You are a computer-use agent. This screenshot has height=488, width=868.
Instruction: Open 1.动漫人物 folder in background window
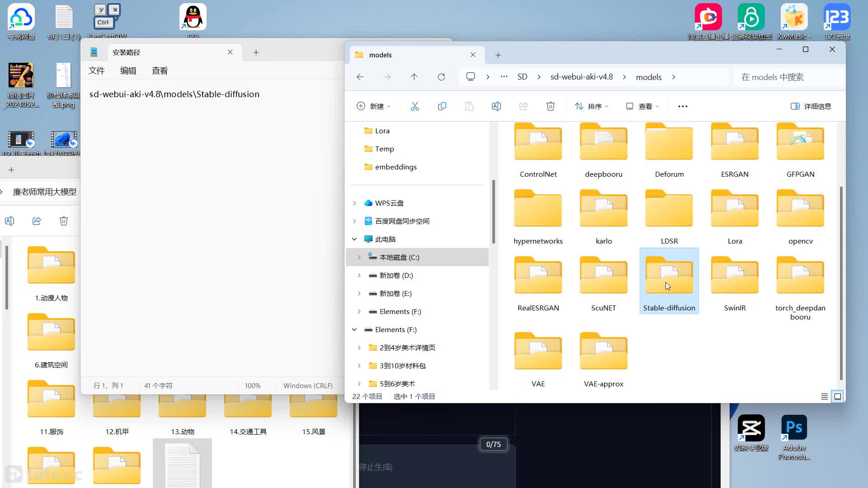(51, 274)
